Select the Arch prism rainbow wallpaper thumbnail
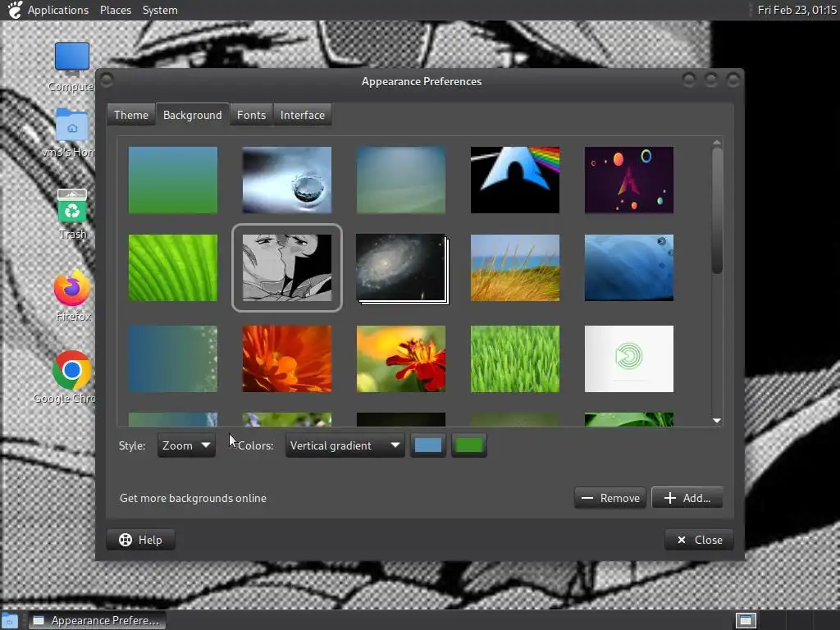Viewport: 840px width, 630px height. coord(515,180)
